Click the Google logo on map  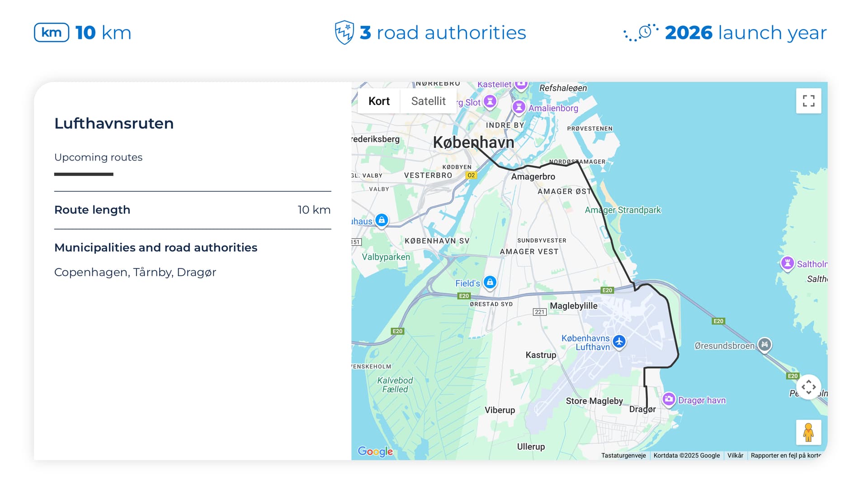[375, 451]
